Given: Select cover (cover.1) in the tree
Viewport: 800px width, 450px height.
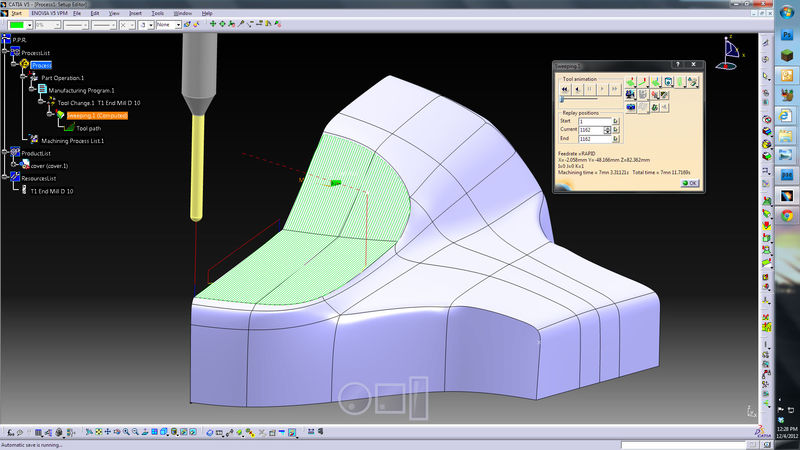Looking at the screenshot, I should coord(49,166).
